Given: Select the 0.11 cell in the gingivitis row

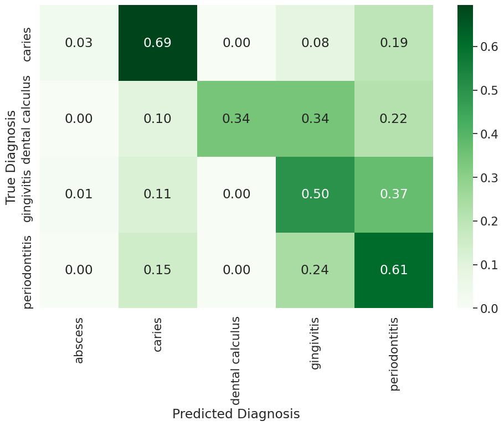Looking at the screenshot, I should coord(158,194).
